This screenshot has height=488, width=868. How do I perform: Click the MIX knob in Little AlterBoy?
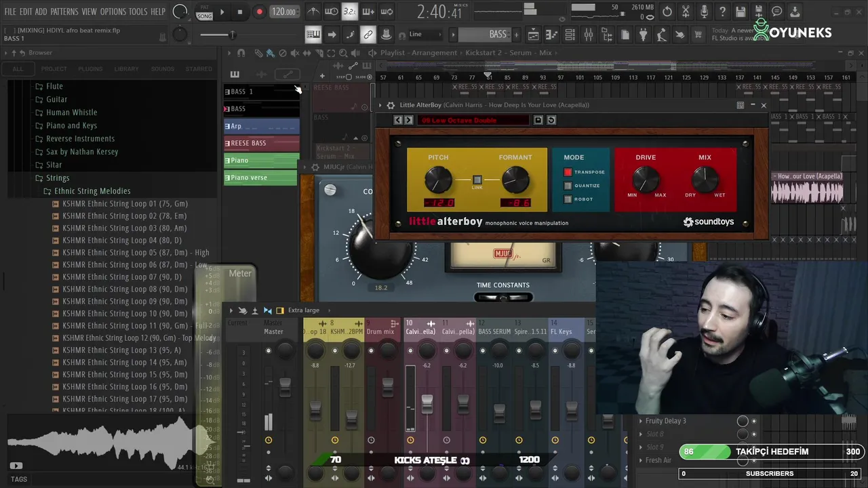(x=705, y=180)
